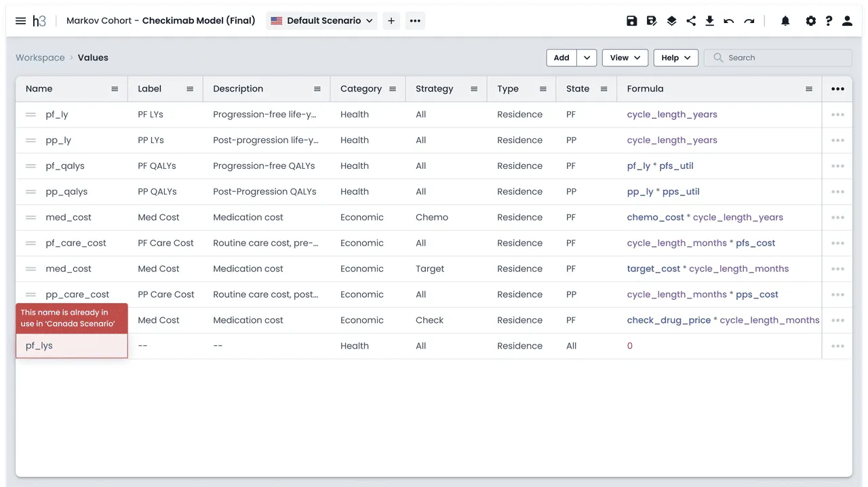Open table header ellipsis options
This screenshot has height=487, width=868.
837,89
